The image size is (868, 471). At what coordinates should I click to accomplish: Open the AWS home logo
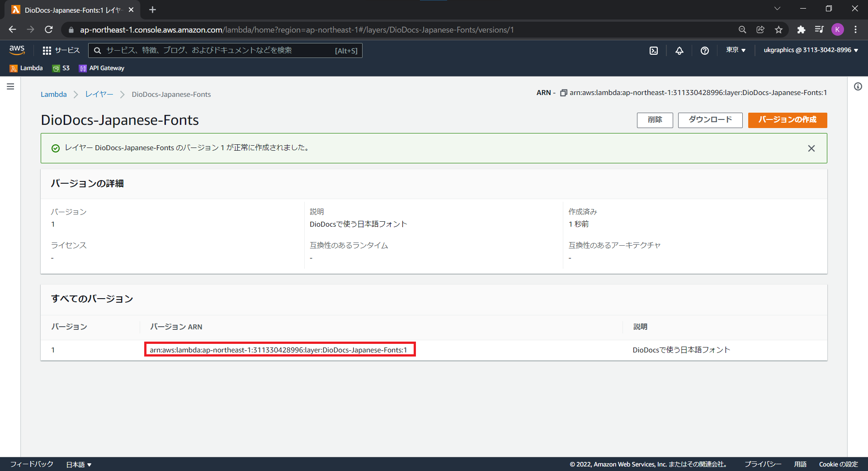(17, 50)
